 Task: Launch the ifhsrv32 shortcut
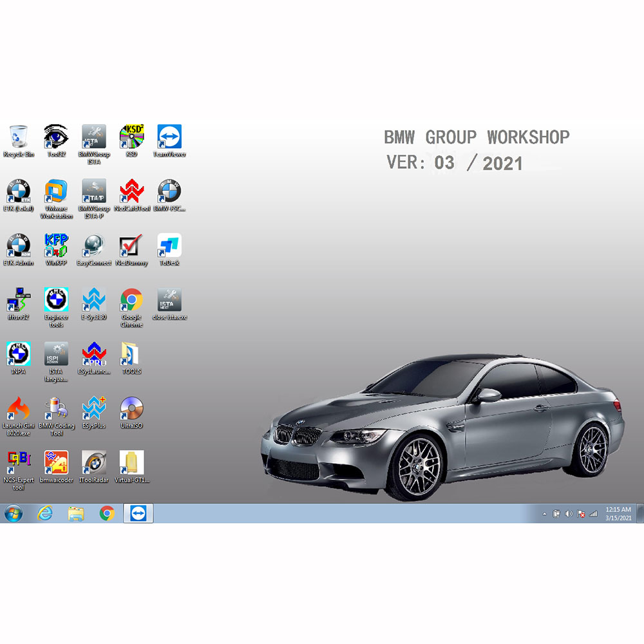point(19,304)
